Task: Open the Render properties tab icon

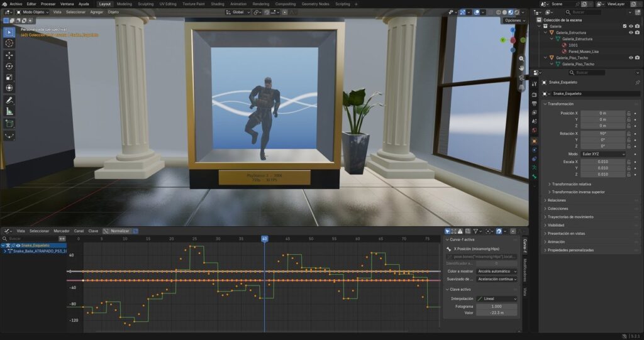Action: point(535,95)
